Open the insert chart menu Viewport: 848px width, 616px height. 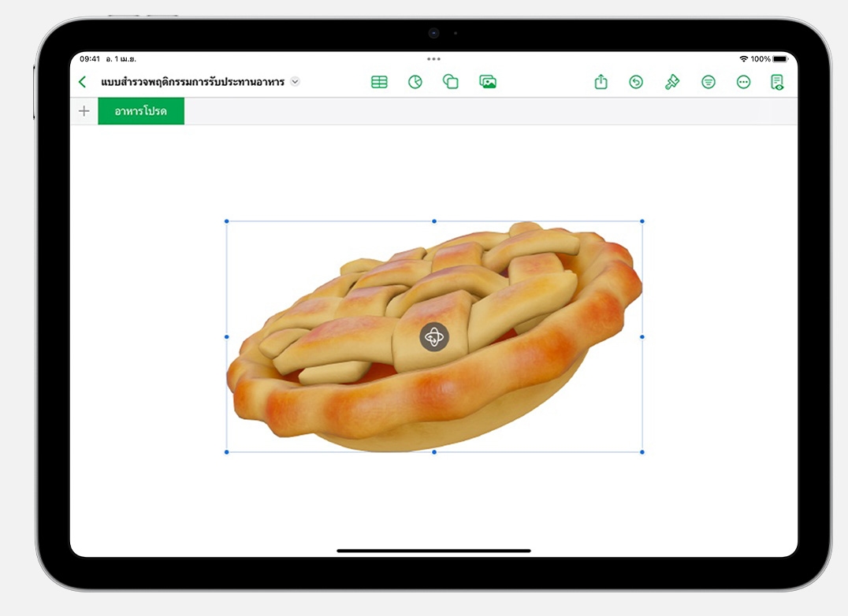[415, 82]
